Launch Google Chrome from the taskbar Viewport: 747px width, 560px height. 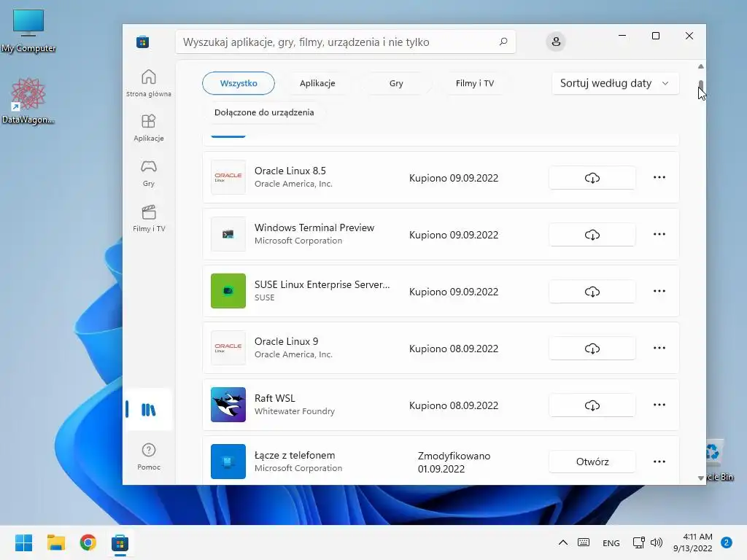(88, 542)
